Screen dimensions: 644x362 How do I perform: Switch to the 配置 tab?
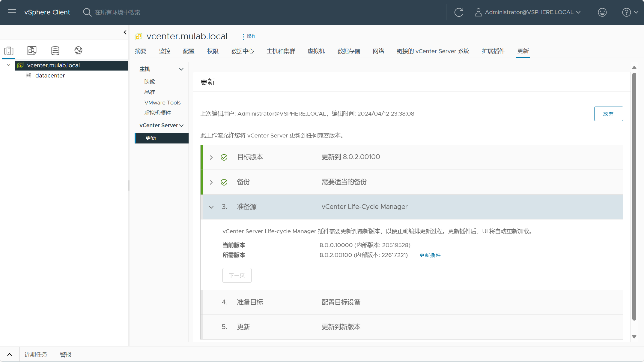(189, 51)
